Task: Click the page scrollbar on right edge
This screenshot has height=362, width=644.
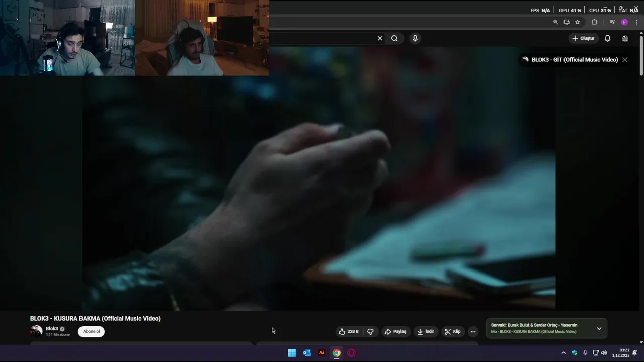Action: pos(641,55)
